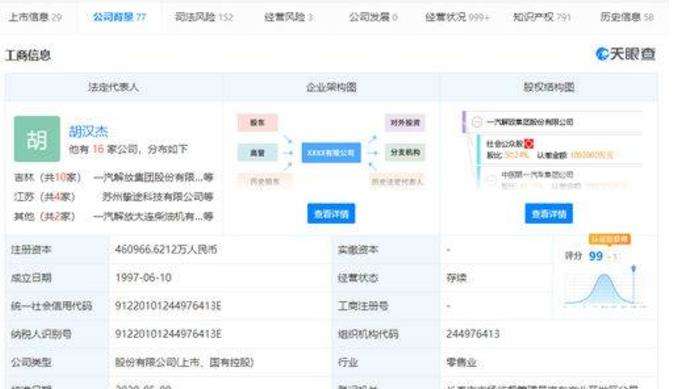Image resolution: width=678 pixels, height=389 pixels.
Task: Click the 股权结构图 column header
Action: coord(549,87)
